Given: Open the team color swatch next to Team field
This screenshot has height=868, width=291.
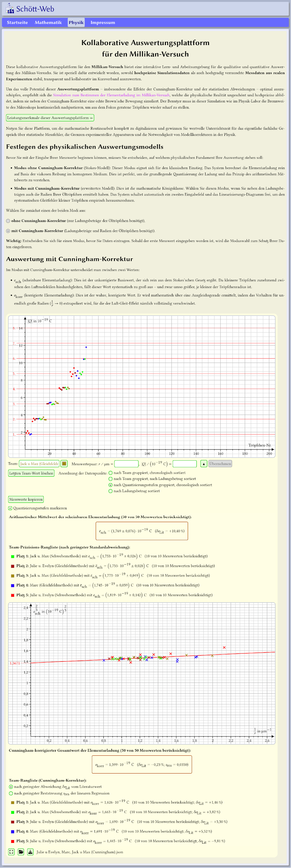Looking at the screenshot, I should (64, 464).
